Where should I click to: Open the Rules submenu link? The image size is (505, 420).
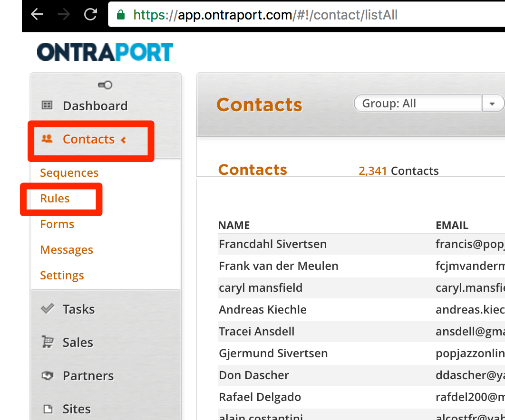[x=55, y=199]
